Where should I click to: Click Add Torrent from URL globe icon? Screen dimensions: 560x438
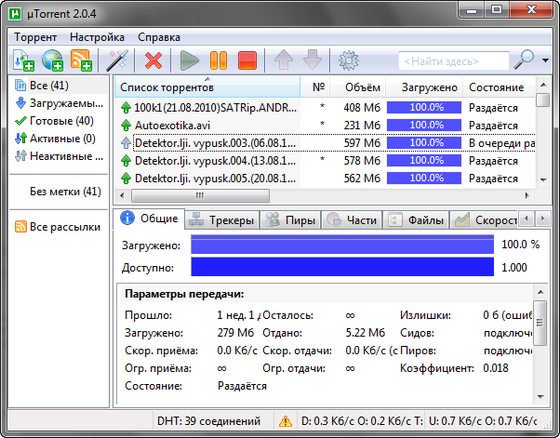coord(52,60)
